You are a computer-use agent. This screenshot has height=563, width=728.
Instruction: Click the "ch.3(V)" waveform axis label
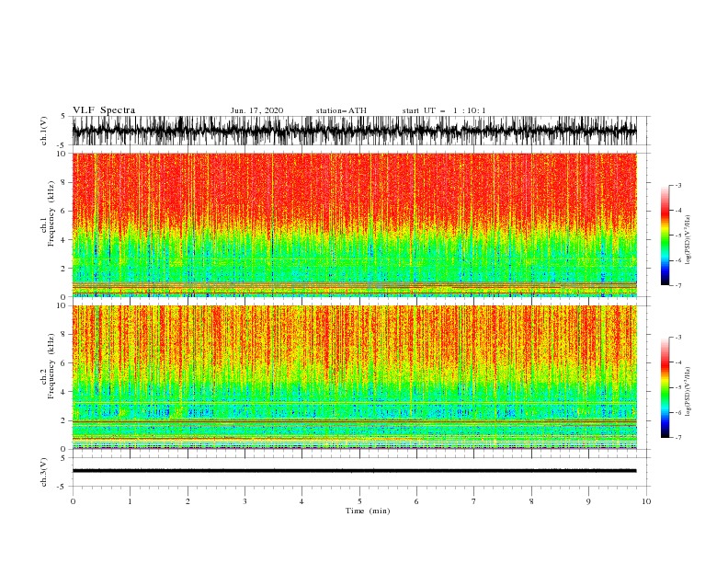click(x=44, y=472)
